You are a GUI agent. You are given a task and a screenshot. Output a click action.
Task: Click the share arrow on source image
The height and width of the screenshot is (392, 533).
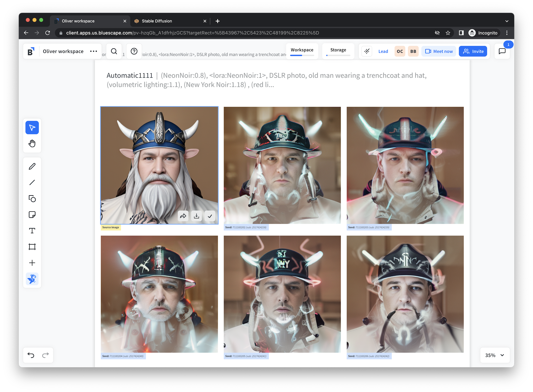tap(183, 216)
